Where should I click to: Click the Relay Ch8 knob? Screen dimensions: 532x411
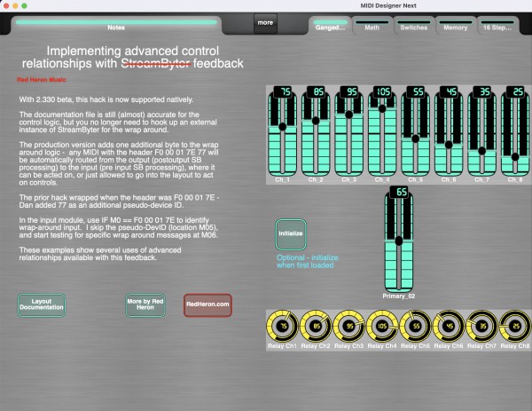tap(515, 326)
